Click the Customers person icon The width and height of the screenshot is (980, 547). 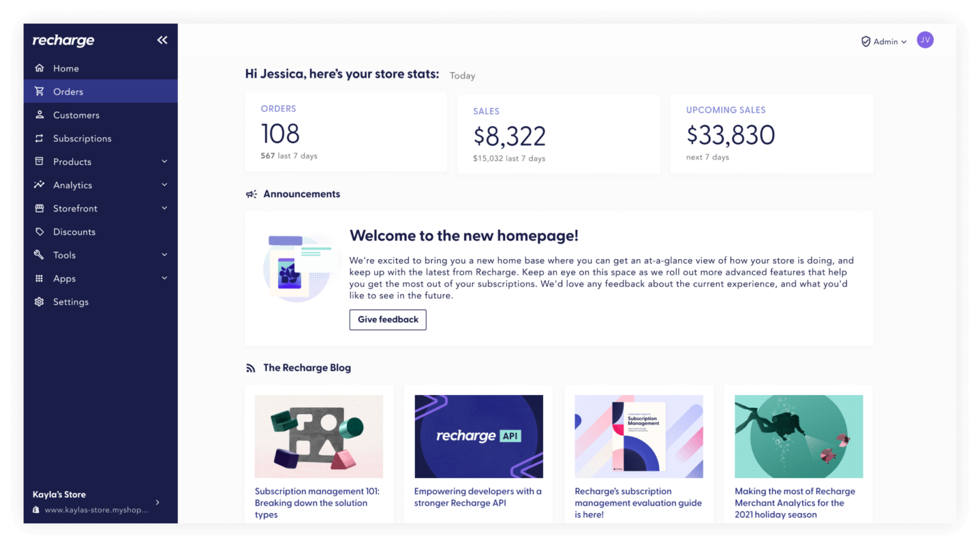pyautogui.click(x=40, y=115)
